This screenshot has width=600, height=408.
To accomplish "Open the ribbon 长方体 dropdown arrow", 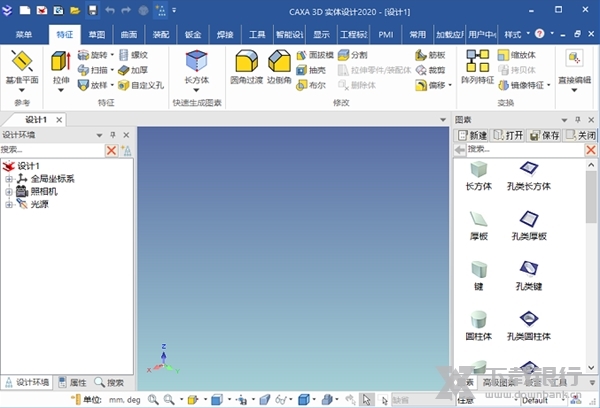I will (x=197, y=90).
